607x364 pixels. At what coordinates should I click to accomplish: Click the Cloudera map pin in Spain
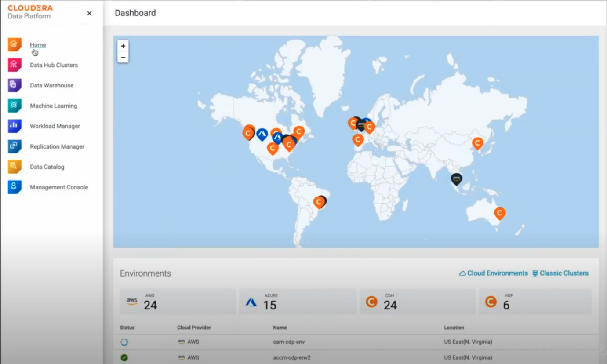(358, 140)
